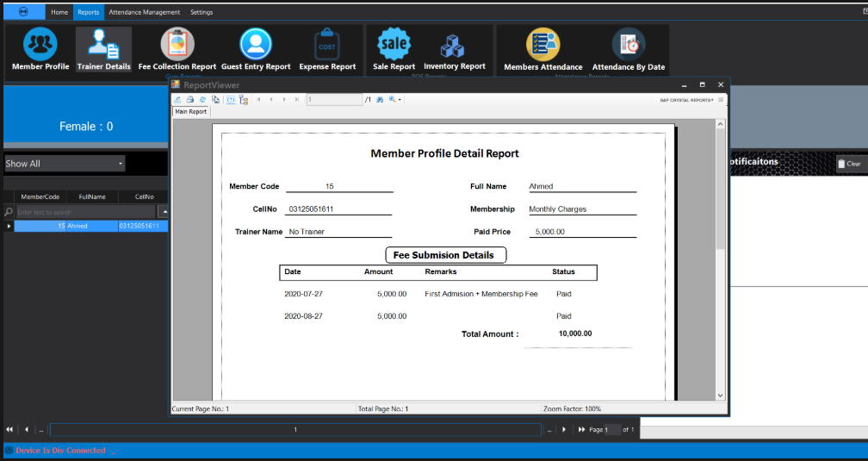This screenshot has height=461, width=868.
Task: Open the Attendance Management menu
Action: point(144,12)
